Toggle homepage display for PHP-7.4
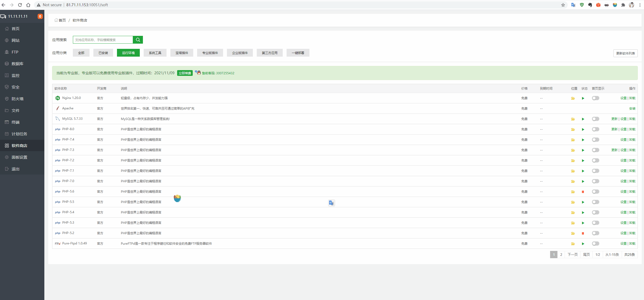644x300 pixels. tap(595, 140)
